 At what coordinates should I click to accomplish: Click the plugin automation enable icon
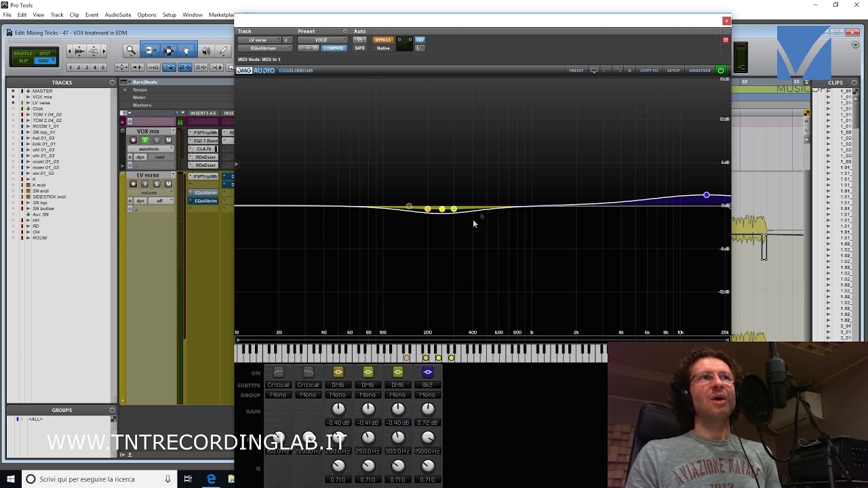pyautogui.click(x=359, y=40)
